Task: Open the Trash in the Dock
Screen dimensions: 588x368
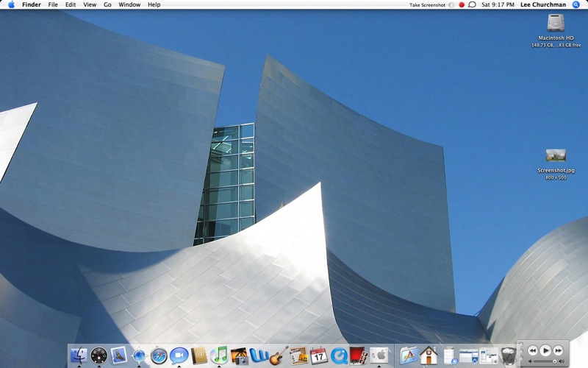Action: 507,356
